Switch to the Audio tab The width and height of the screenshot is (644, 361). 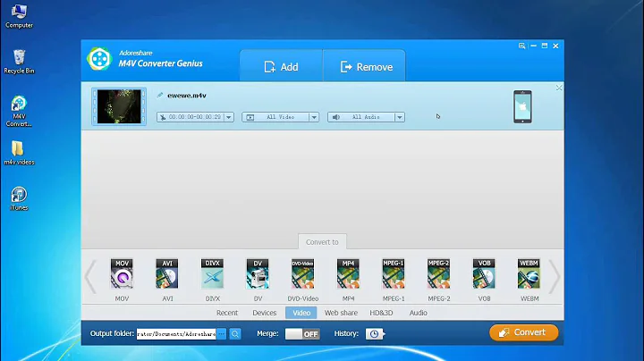(418, 313)
